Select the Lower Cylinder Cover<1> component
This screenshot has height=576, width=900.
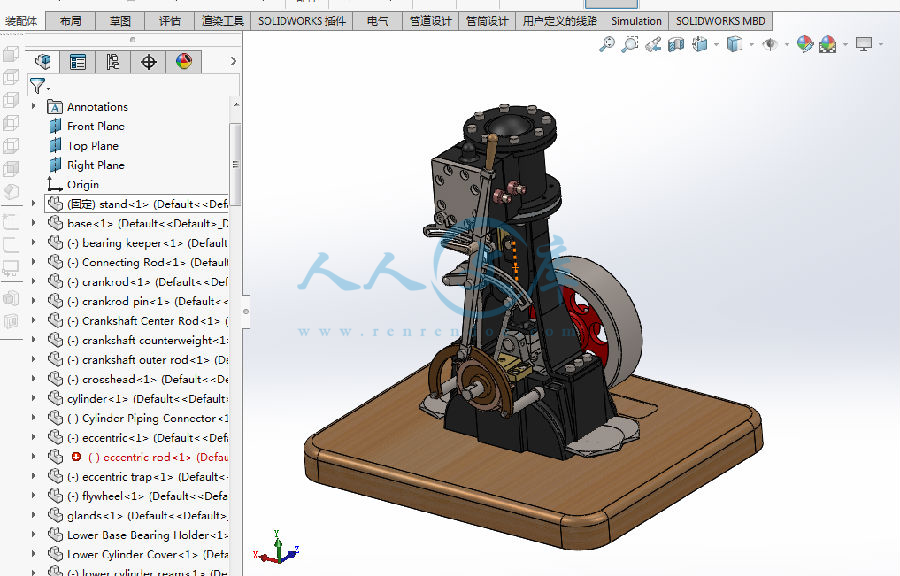[x=137, y=554]
